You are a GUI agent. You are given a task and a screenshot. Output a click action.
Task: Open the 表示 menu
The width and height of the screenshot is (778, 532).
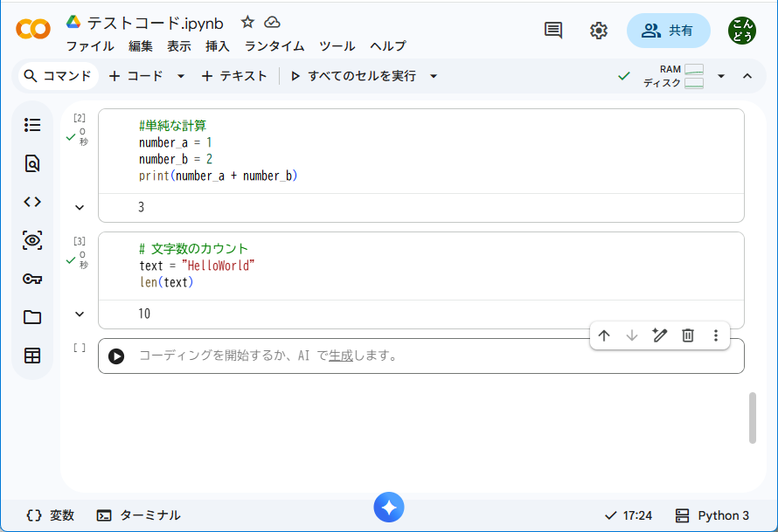[179, 46]
